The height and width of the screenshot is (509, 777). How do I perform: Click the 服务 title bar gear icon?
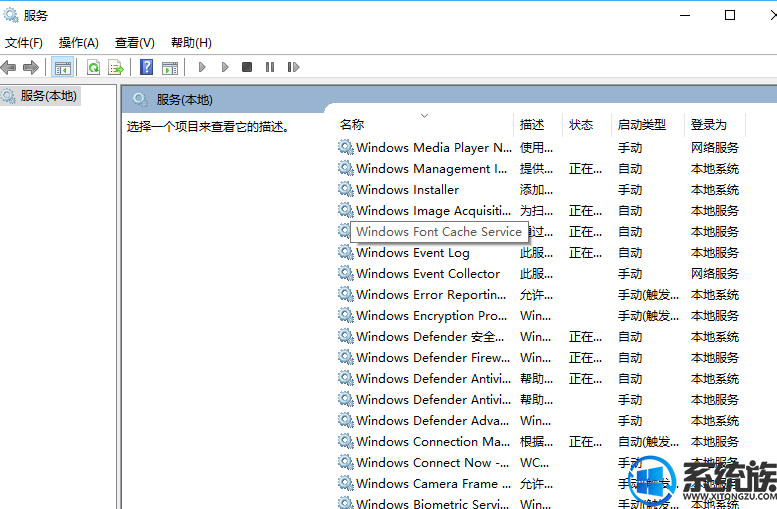(x=10, y=15)
